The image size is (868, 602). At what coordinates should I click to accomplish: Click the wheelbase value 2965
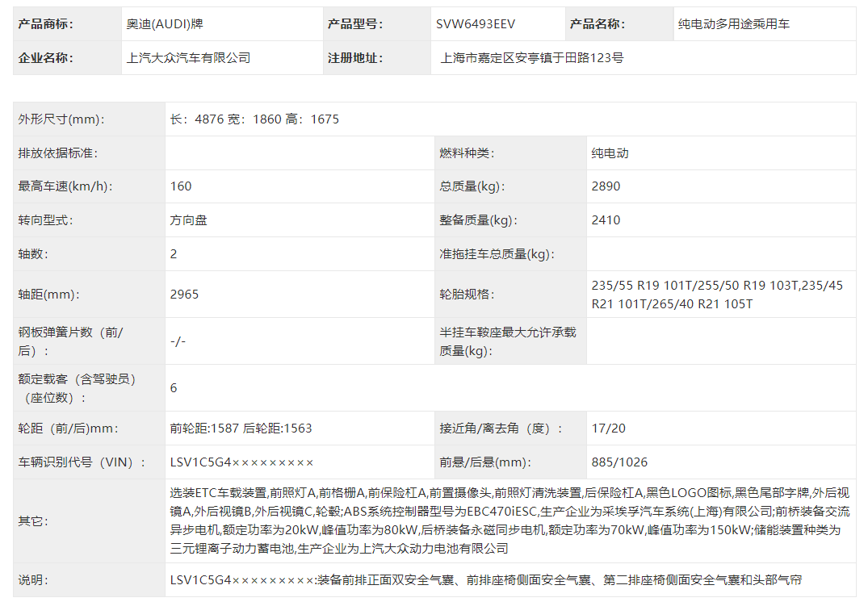[x=184, y=295]
